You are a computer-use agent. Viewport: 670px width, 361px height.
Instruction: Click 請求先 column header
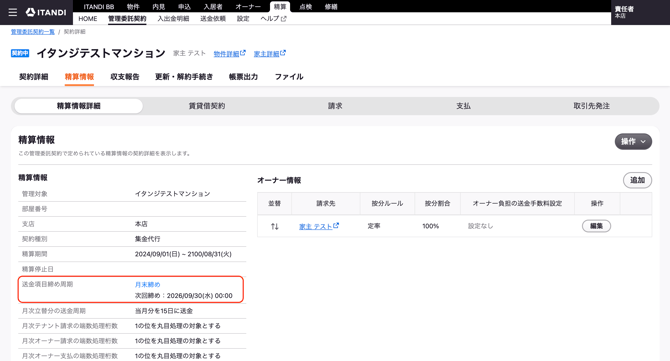(x=326, y=203)
